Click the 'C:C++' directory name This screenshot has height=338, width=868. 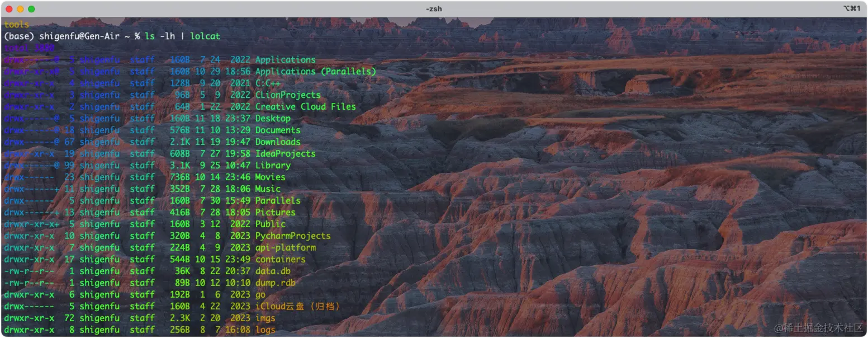pyautogui.click(x=268, y=83)
